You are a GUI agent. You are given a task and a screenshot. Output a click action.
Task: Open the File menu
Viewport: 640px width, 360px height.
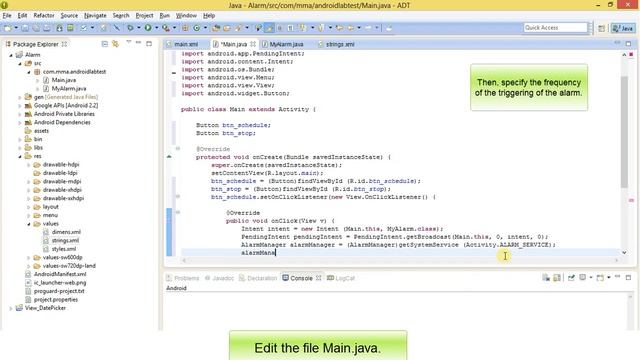[x=7, y=16]
